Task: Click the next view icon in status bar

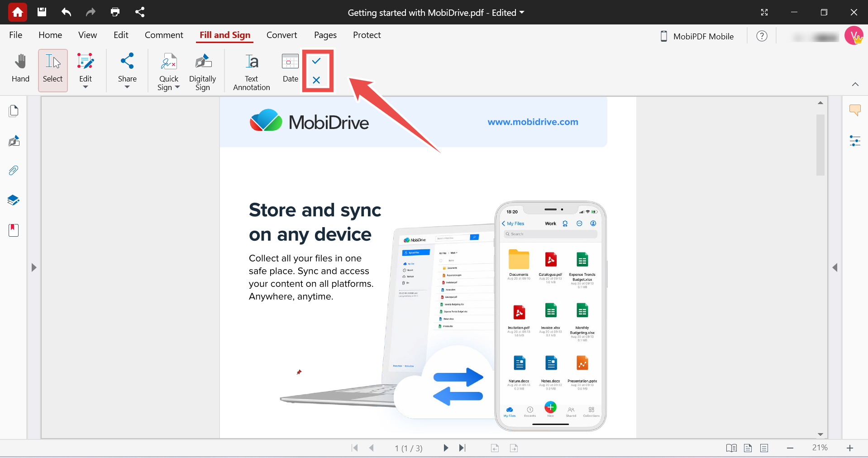Action: (x=514, y=448)
